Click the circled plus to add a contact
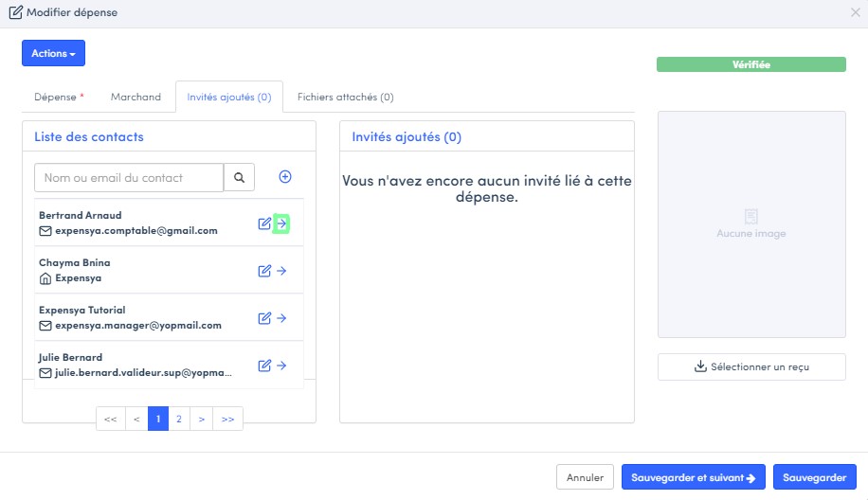 285,176
